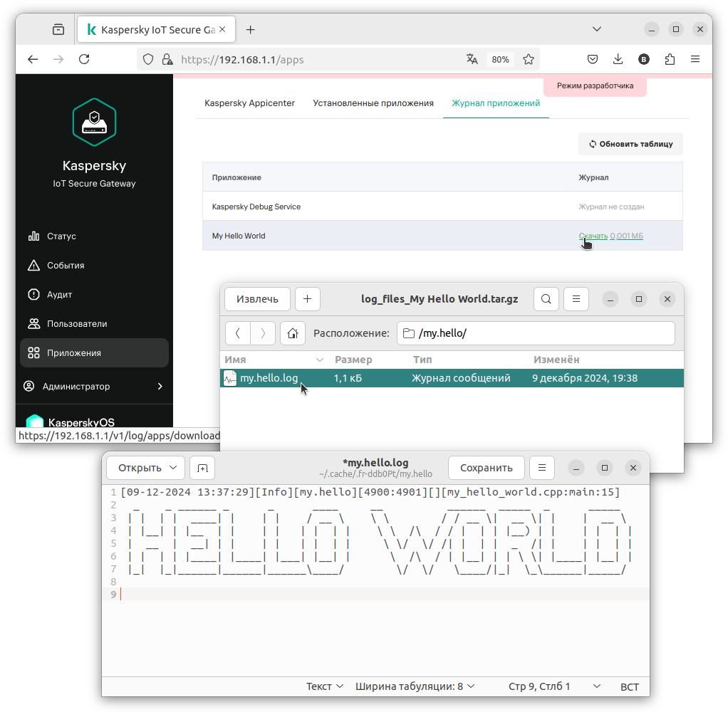
Task: Open a new browser tab
Action: click(250, 30)
